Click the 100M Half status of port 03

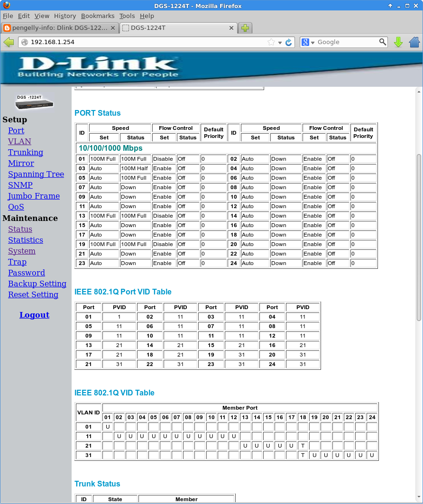click(135, 168)
